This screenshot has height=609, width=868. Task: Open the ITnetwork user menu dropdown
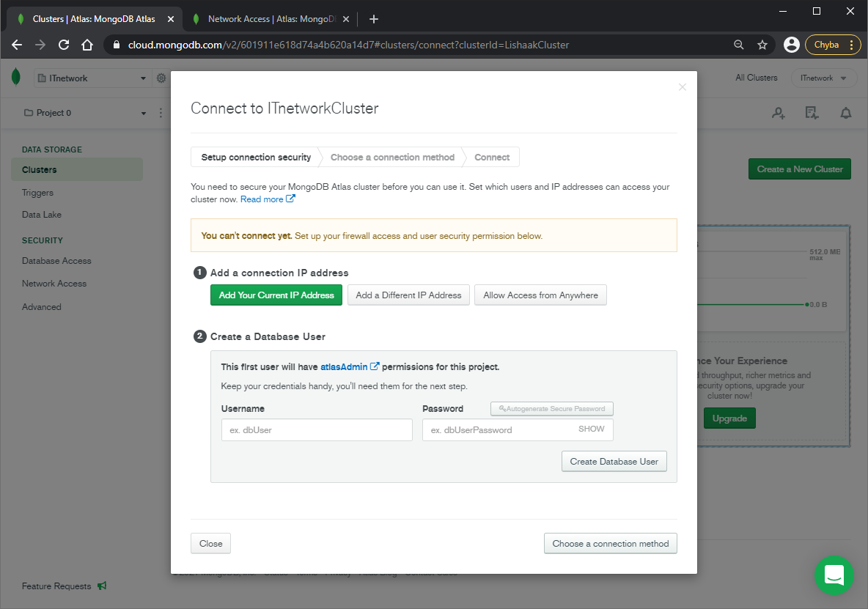(823, 78)
